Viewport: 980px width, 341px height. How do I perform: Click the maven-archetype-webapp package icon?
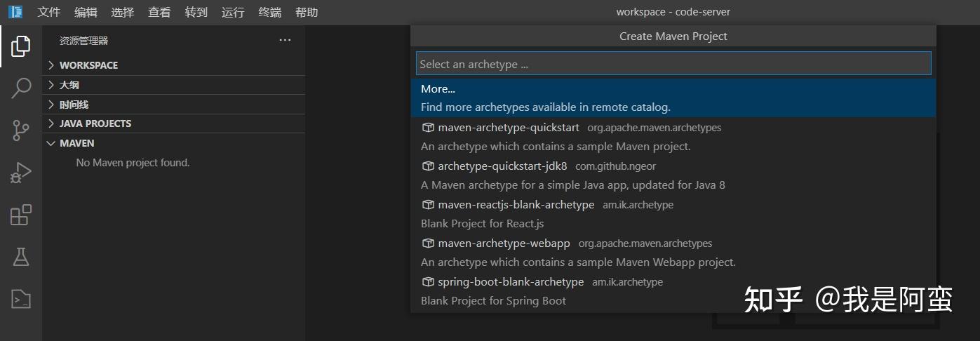[x=427, y=243]
